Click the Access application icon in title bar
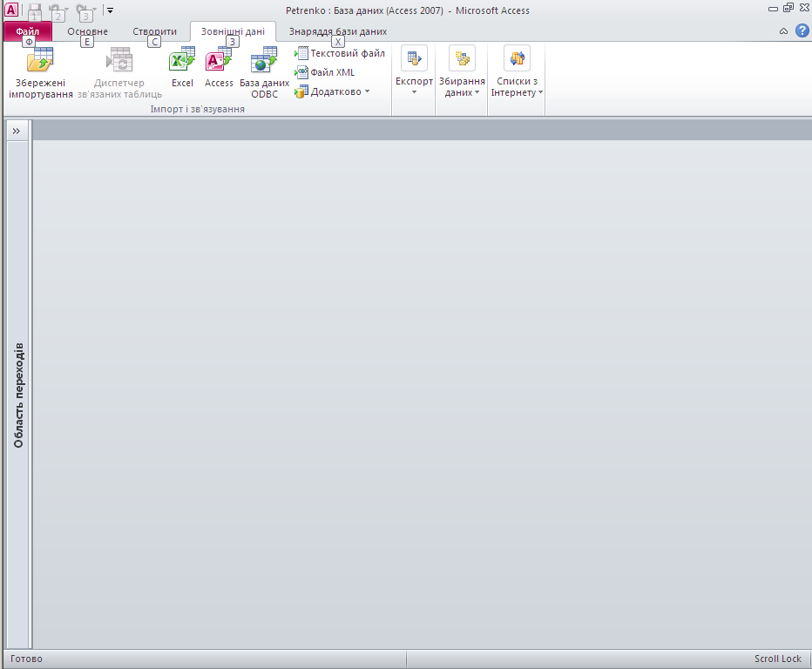Screen dimensions: 812x669 [x=10, y=10]
